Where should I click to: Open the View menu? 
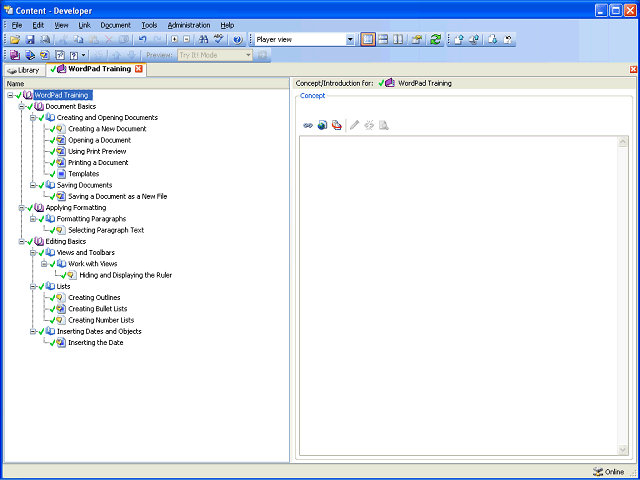coord(61,25)
